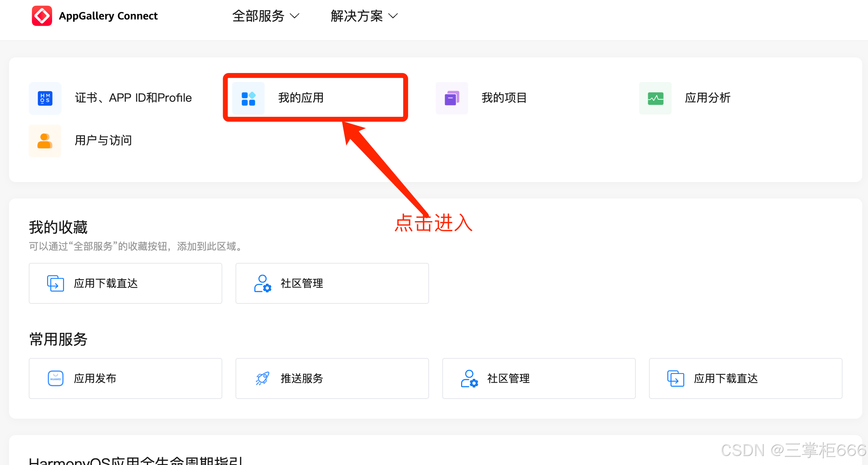Open 社区管理 card in 我的收藏
The image size is (868, 465).
point(332,283)
